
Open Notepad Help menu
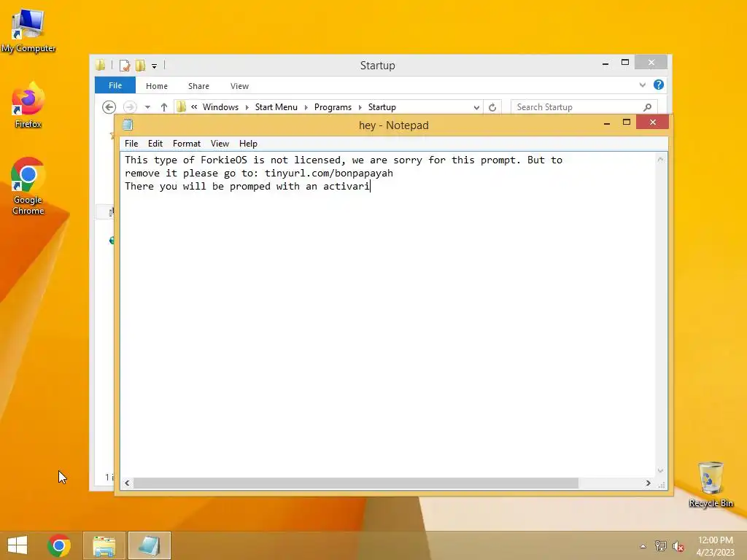248,144
